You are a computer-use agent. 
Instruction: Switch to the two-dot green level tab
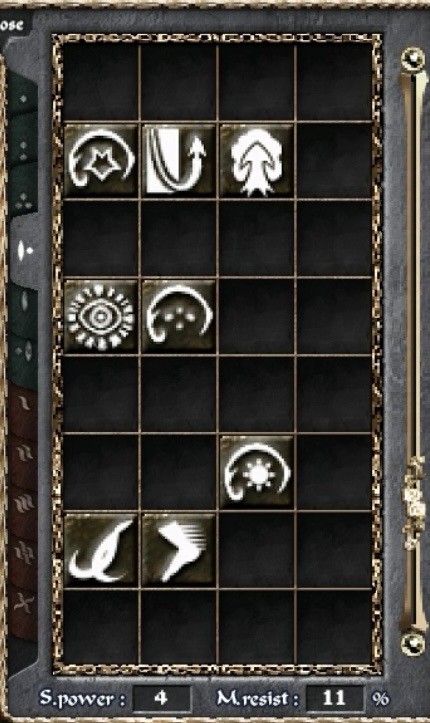click(x=23, y=148)
